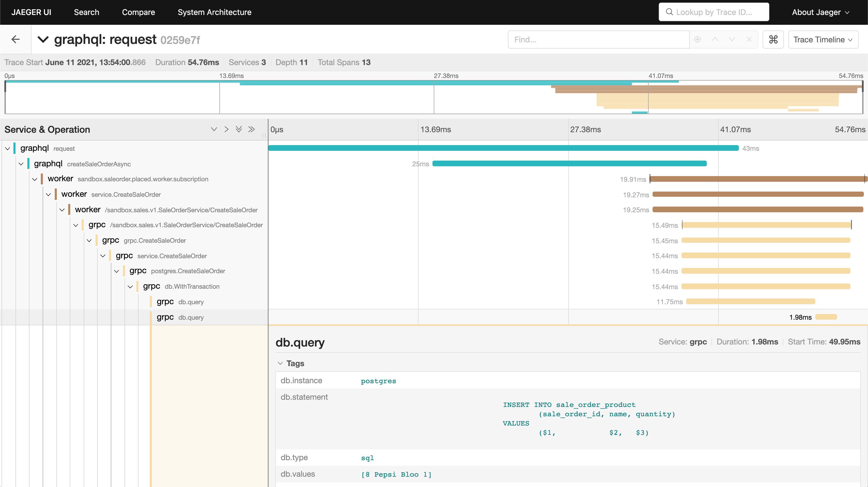Click the db.values [8 Pepsi Bloo 1] row
Screen dimensions: 868x487
point(568,474)
